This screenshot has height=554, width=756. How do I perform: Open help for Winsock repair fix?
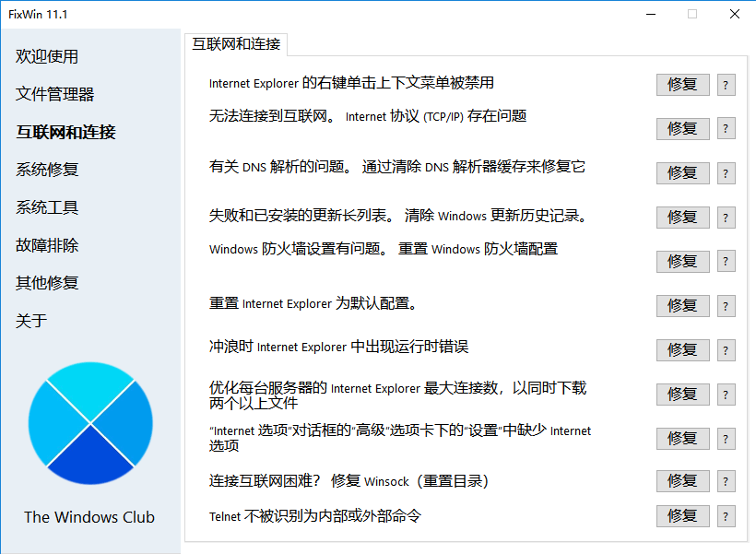coord(726,480)
